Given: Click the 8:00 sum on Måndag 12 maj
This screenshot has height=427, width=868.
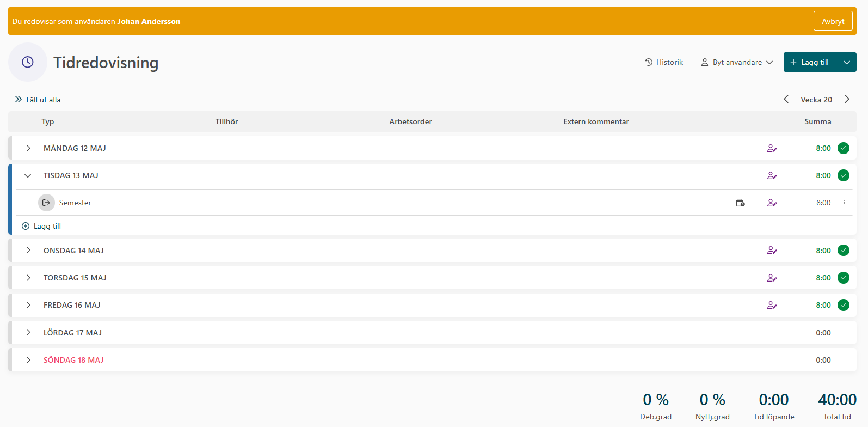Looking at the screenshot, I should (x=823, y=148).
